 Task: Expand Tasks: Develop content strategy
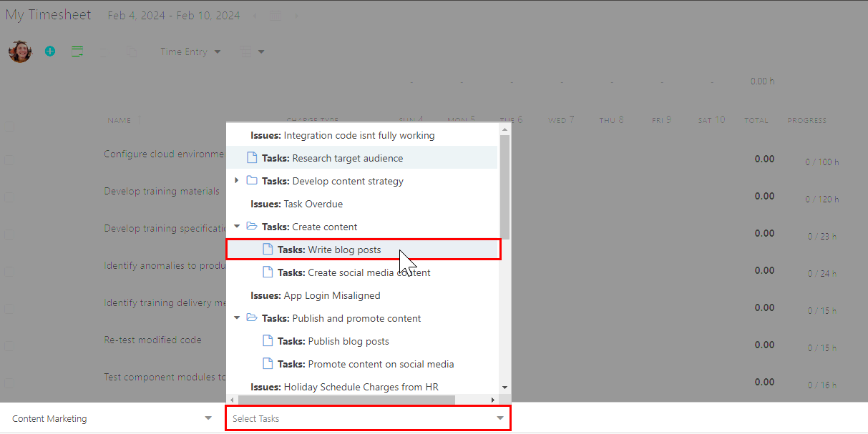pyautogui.click(x=237, y=181)
